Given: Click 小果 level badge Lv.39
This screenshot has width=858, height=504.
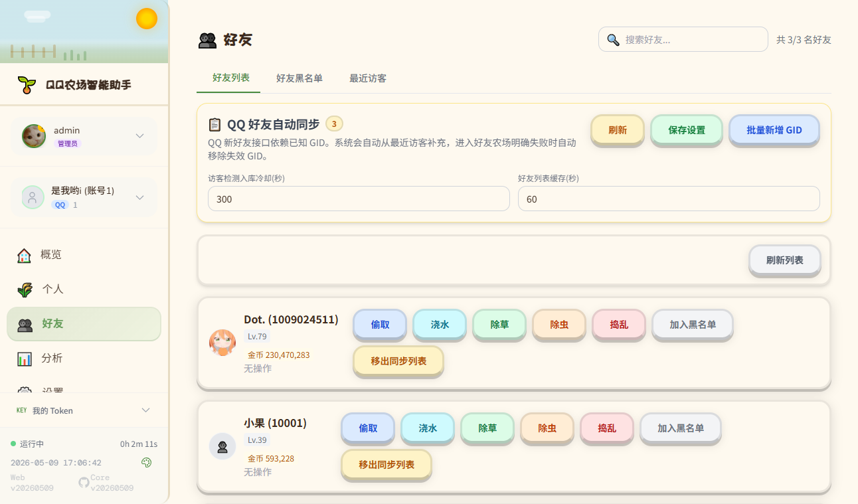Looking at the screenshot, I should coord(257,440).
